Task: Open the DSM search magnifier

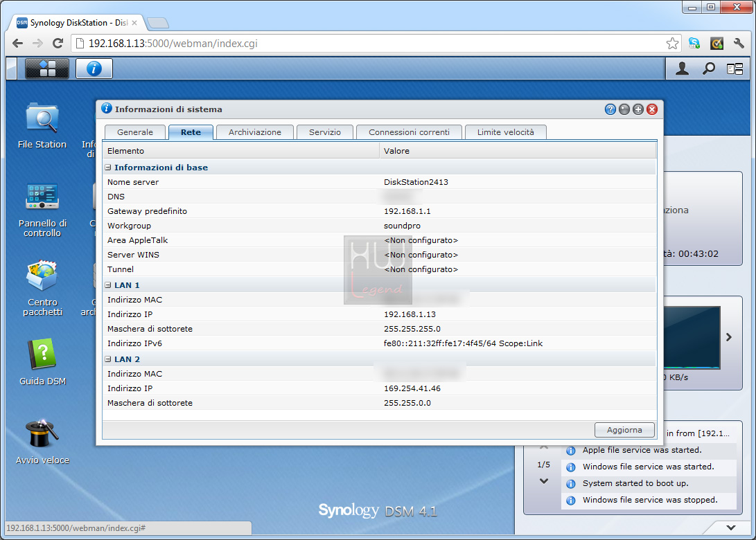Action: tap(708, 69)
